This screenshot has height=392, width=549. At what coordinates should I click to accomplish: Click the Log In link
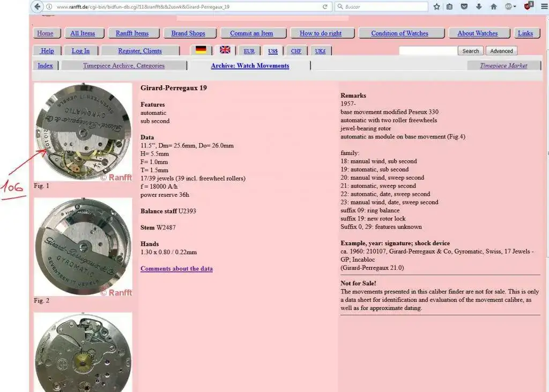coord(80,51)
